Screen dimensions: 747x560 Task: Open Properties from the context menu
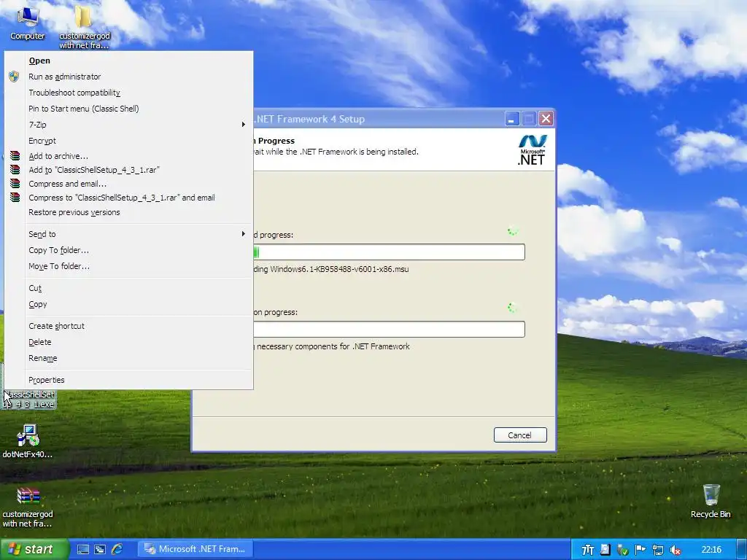(x=128, y=380)
